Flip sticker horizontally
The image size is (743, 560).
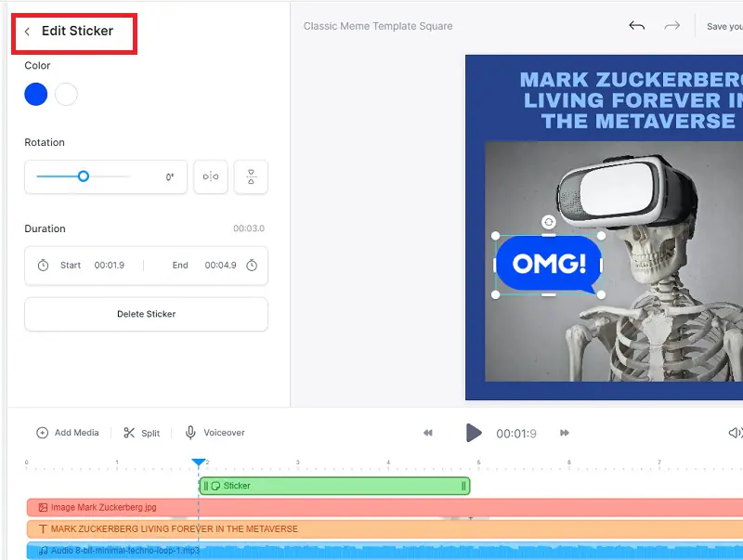tap(211, 176)
